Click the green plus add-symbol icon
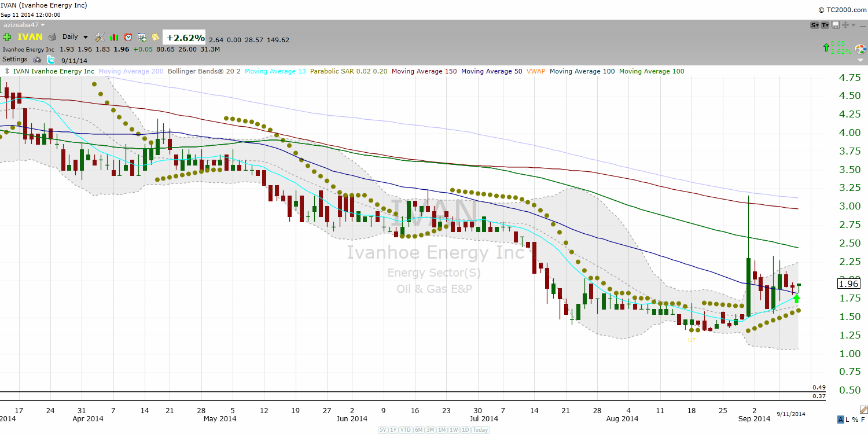Screen dimensions: 868x434 coord(7,37)
